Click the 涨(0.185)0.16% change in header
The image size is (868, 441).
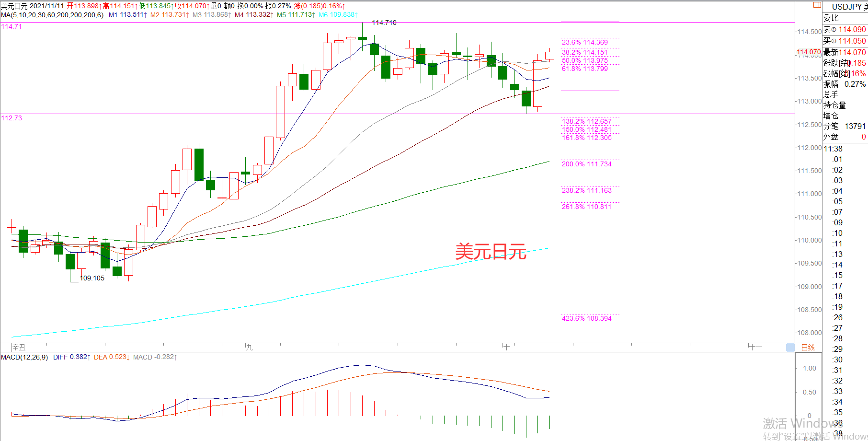(x=320, y=6)
